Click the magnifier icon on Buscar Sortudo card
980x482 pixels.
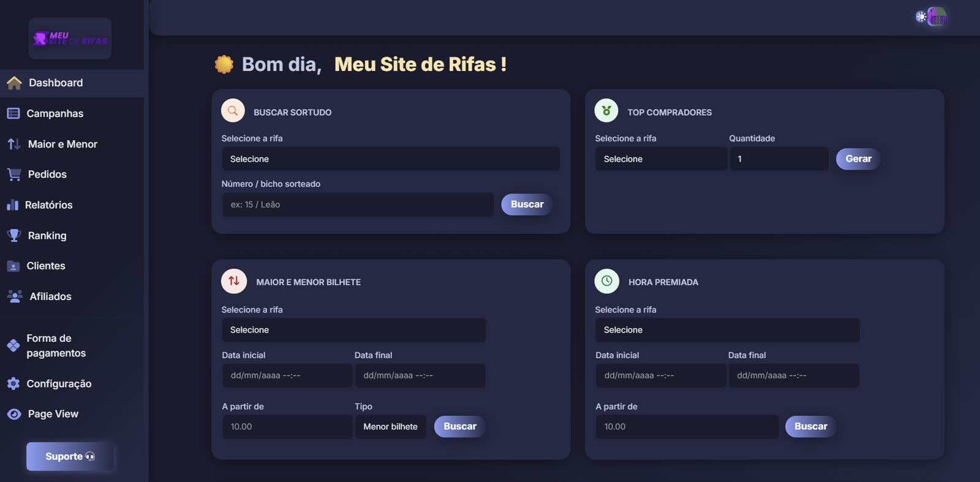click(x=233, y=111)
